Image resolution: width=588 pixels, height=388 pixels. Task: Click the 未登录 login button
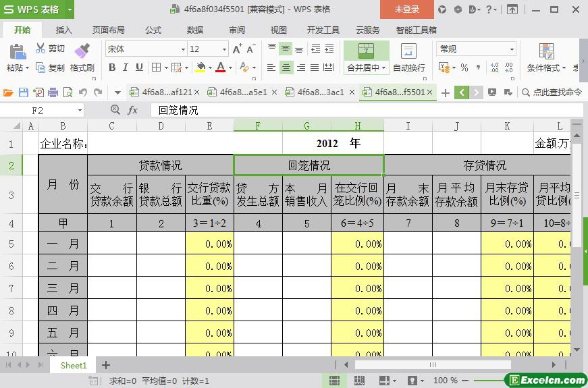406,9
